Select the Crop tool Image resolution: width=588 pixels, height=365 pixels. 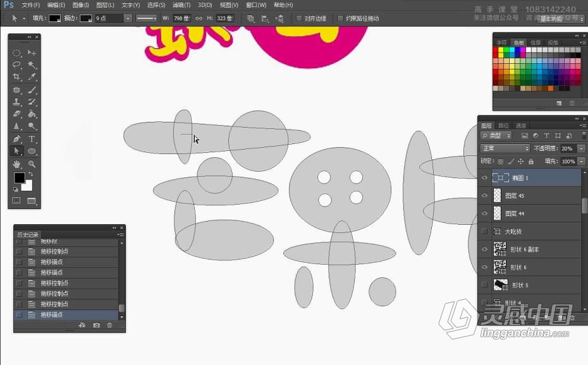[16, 77]
